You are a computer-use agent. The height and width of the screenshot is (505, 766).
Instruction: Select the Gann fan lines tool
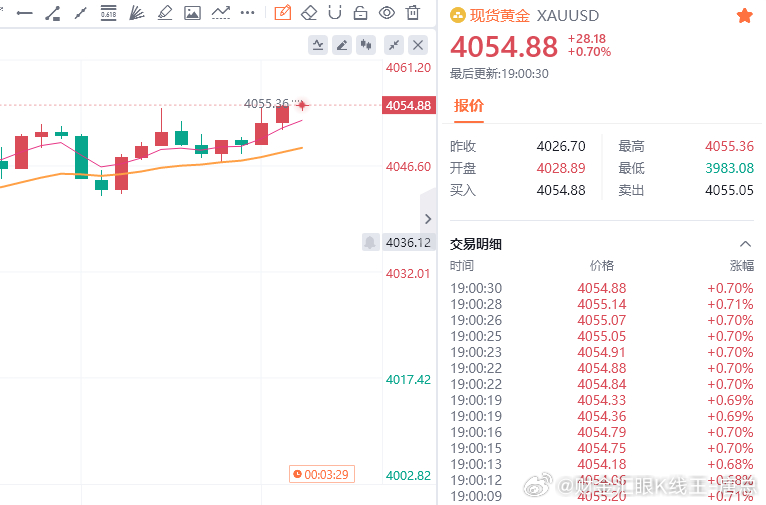[136, 13]
